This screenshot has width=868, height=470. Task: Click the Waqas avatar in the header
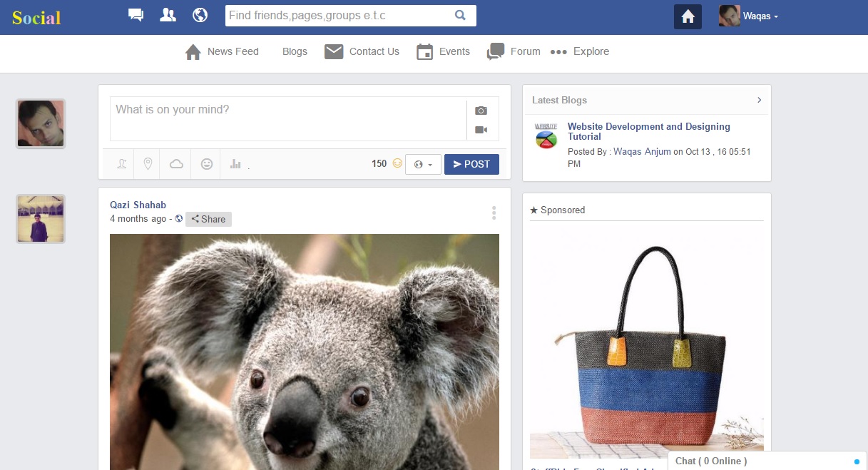click(x=729, y=16)
